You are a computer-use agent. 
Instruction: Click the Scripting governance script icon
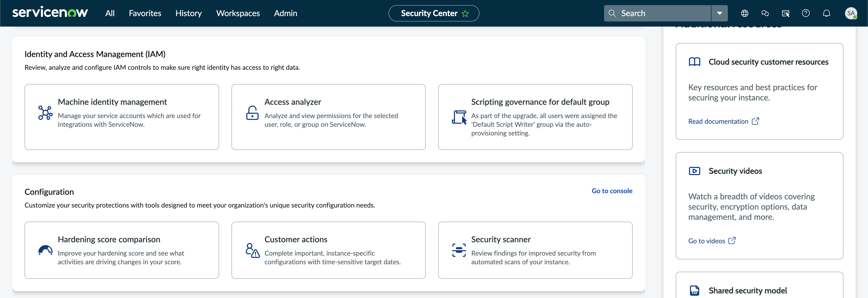point(459,117)
